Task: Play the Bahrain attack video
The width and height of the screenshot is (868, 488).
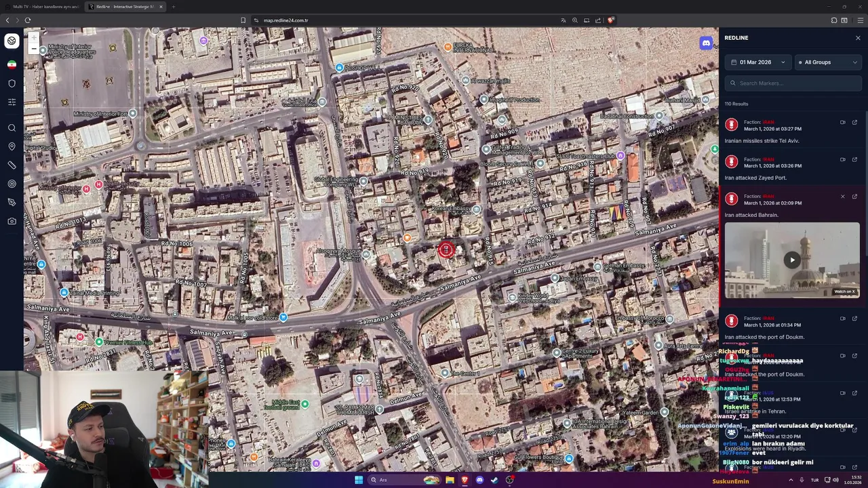Action: (792, 260)
